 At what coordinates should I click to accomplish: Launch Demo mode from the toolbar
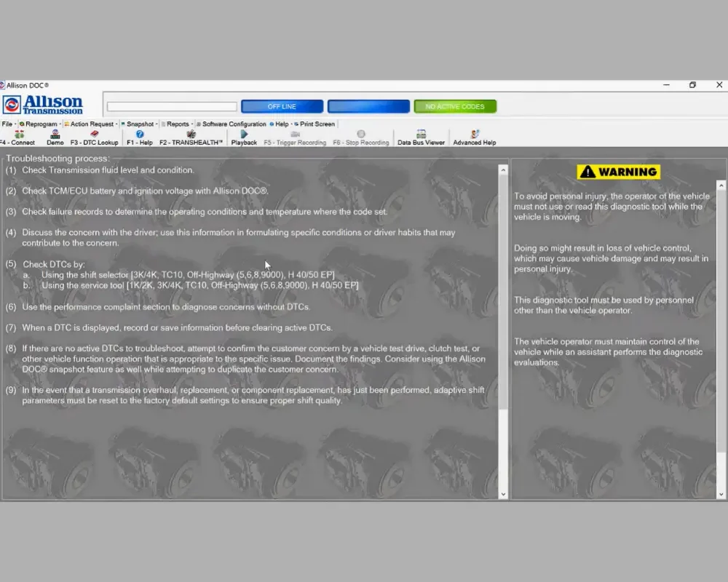point(55,137)
